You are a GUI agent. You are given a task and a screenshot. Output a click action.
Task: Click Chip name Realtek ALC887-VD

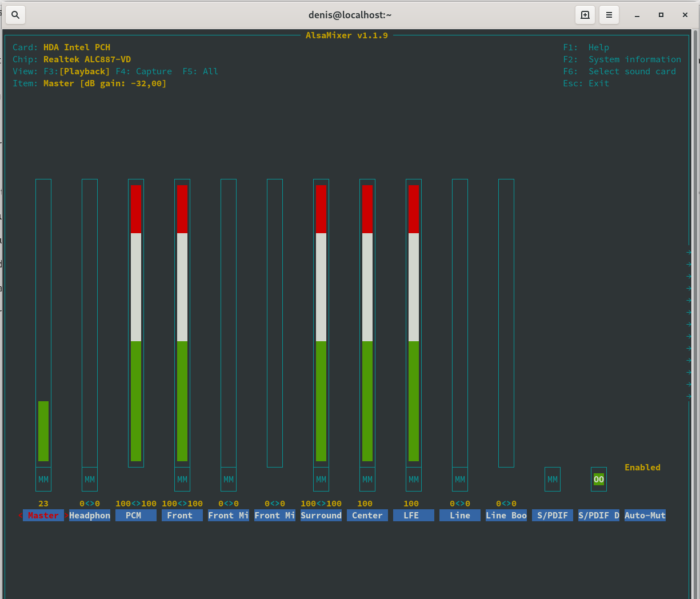tap(87, 59)
